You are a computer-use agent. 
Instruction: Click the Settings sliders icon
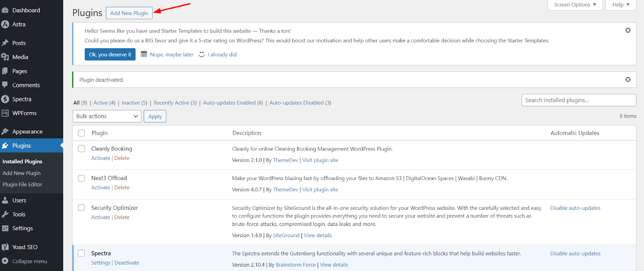(x=5, y=228)
